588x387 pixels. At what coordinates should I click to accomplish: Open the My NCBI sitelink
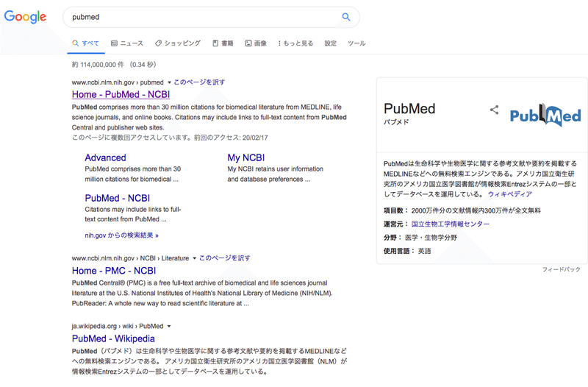click(x=246, y=157)
